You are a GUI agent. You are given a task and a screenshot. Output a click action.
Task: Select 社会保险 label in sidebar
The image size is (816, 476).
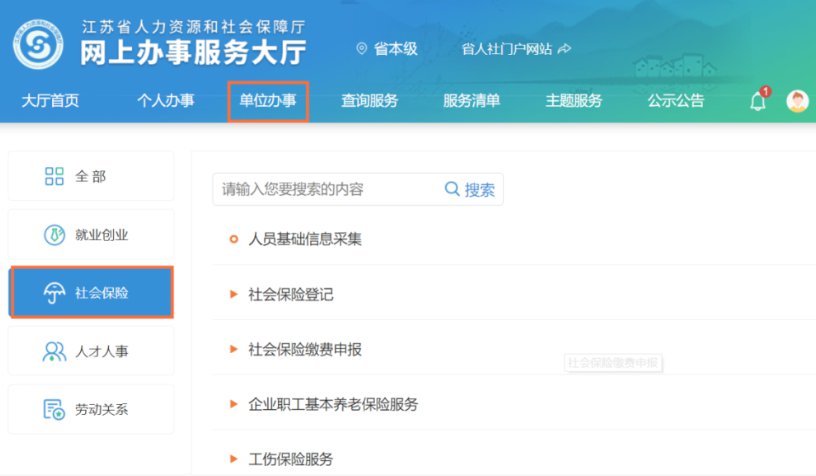pos(101,293)
